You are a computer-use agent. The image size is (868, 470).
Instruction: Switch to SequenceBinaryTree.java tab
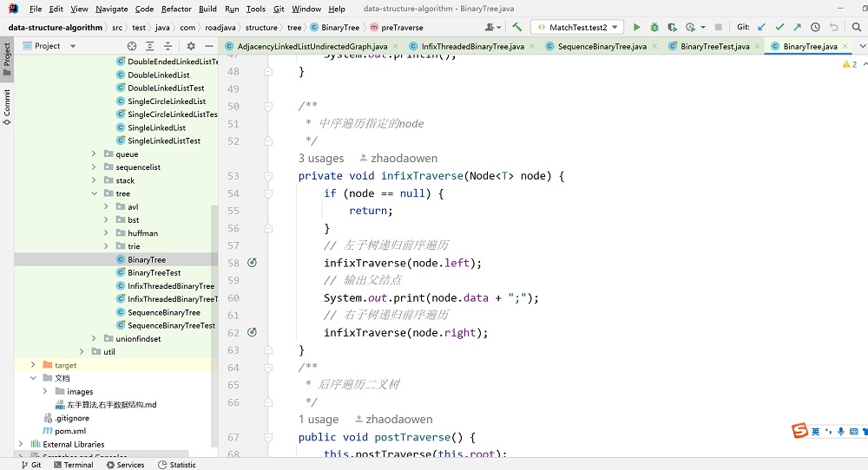coord(602,47)
